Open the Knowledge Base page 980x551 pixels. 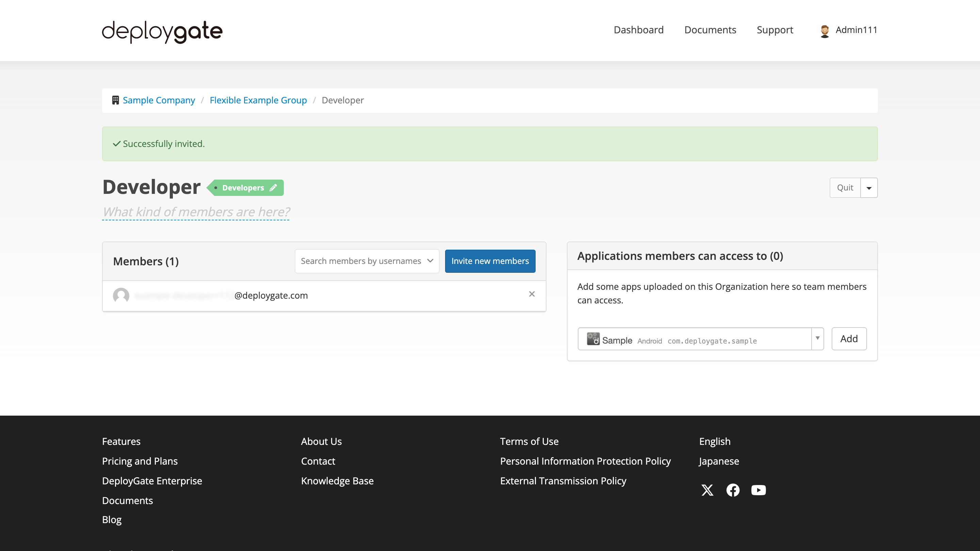click(x=337, y=481)
